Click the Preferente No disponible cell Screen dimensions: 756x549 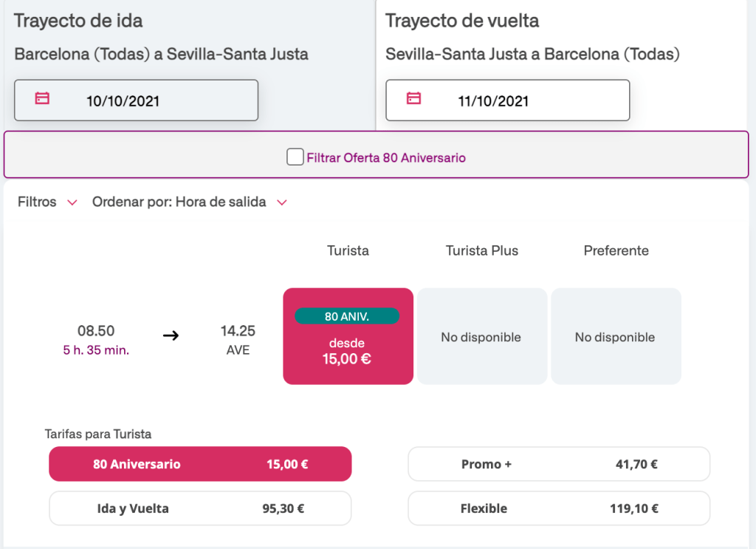click(x=615, y=337)
